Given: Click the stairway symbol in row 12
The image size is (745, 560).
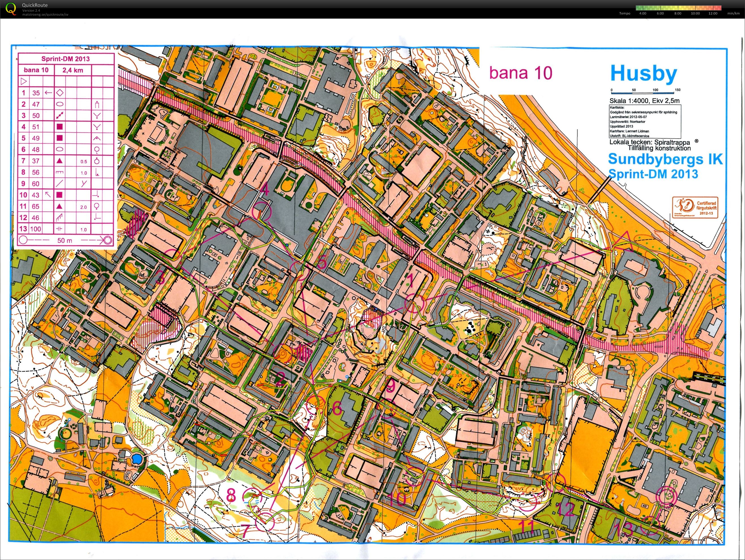Looking at the screenshot, I should 60,218.
